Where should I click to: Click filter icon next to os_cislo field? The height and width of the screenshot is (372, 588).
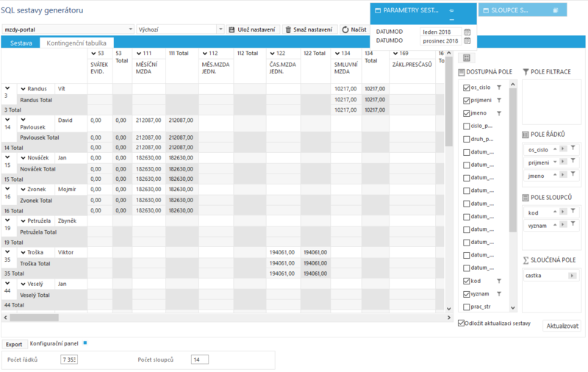tap(499, 87)
